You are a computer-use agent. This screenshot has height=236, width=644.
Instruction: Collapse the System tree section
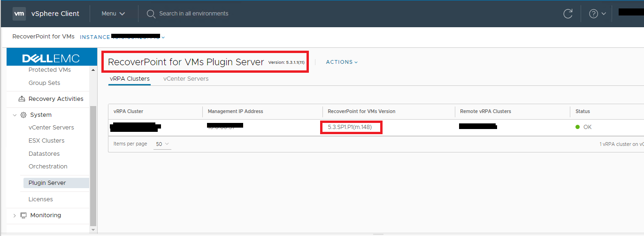[x=15, y=115]
